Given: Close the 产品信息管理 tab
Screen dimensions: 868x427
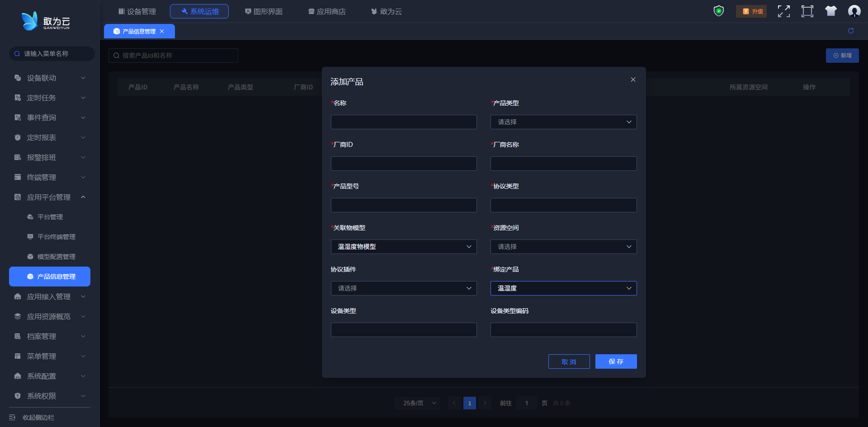Looking at the screenshot, I should coord(162,31).
